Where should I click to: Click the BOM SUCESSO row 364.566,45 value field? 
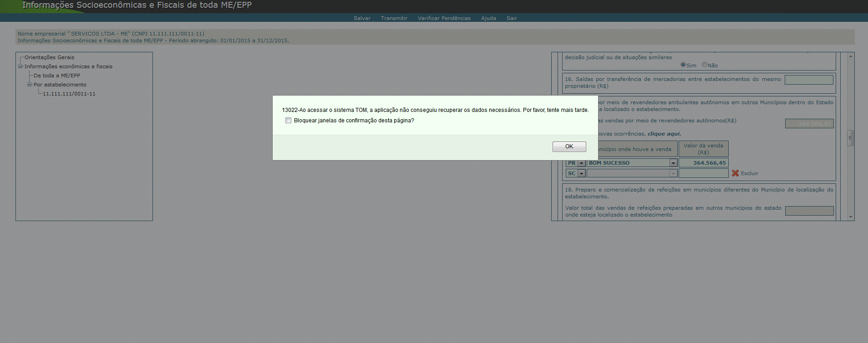pyautogui.click(x=703, y=163)
